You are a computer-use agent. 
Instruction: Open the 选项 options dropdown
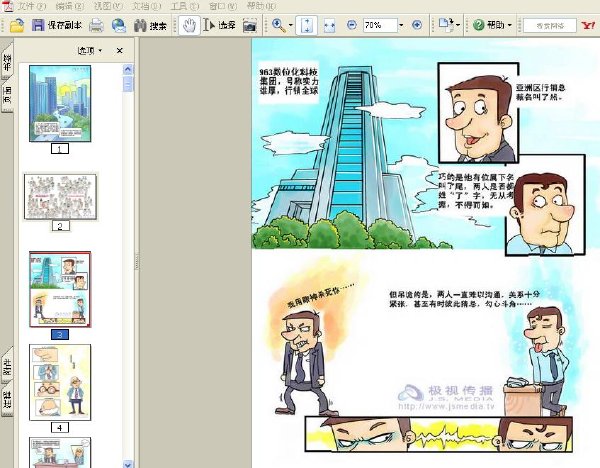pyautogui.click(x=90, y=51)
